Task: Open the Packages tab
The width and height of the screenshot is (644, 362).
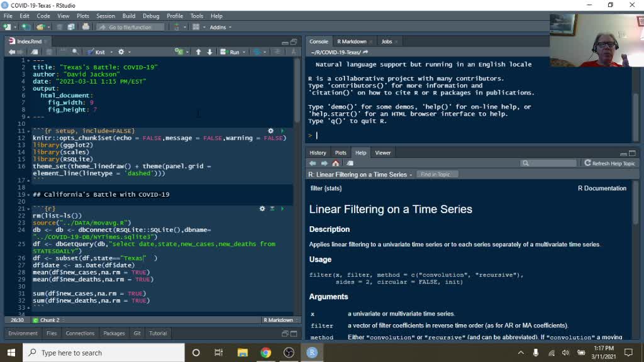Action: tap(114, 333)
